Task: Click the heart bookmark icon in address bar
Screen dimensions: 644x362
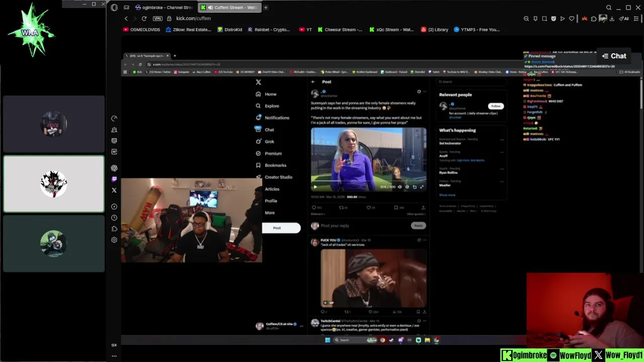Action: (572, 19)
